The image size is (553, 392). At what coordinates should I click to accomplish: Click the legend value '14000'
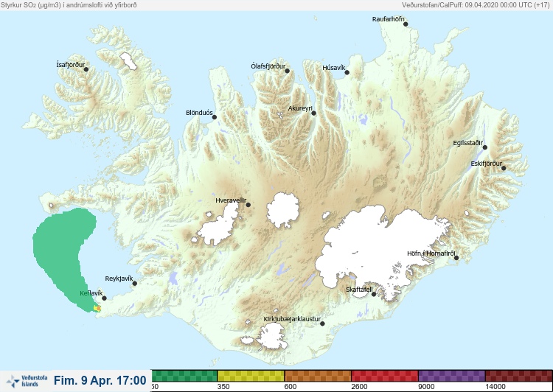click(x=495, y=387)
